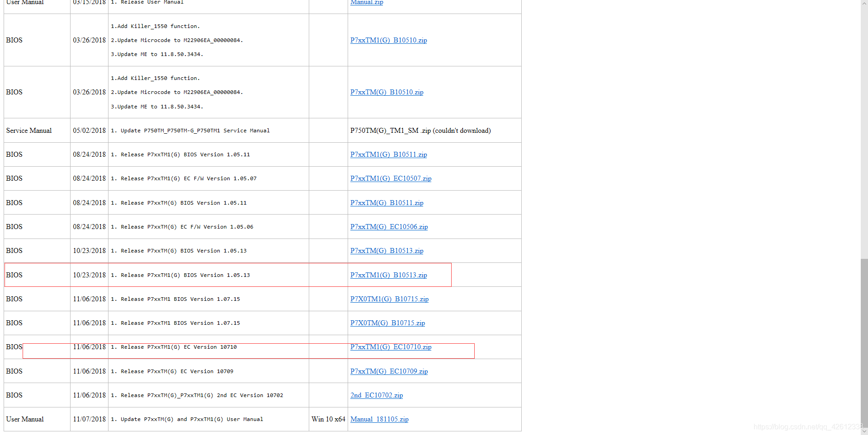Click the scrollbar down arrow
868x435 pixels.
(x=864, y=431)
